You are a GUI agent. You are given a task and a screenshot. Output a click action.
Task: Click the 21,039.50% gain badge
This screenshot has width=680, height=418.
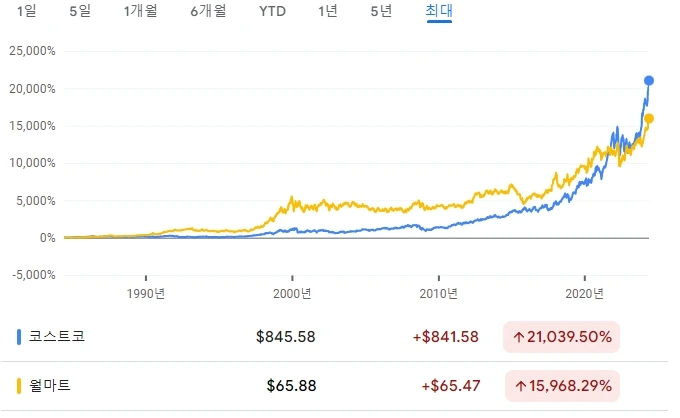tap(562, 337)
